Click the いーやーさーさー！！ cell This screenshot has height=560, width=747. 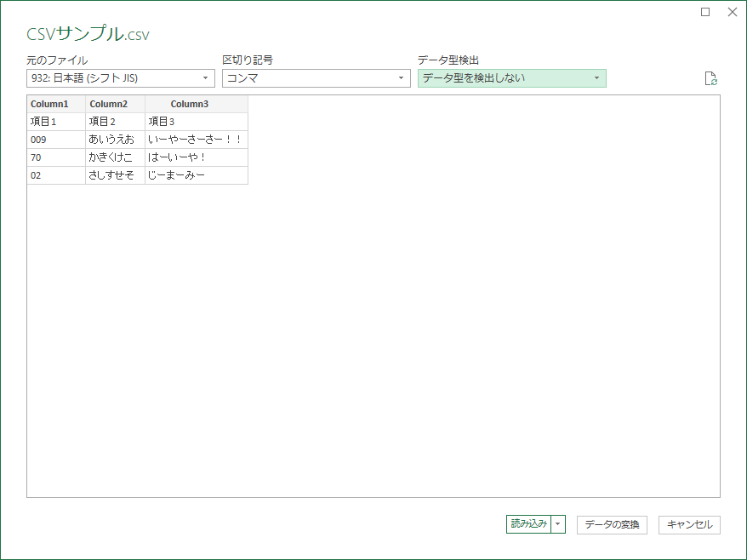(197, 140)
